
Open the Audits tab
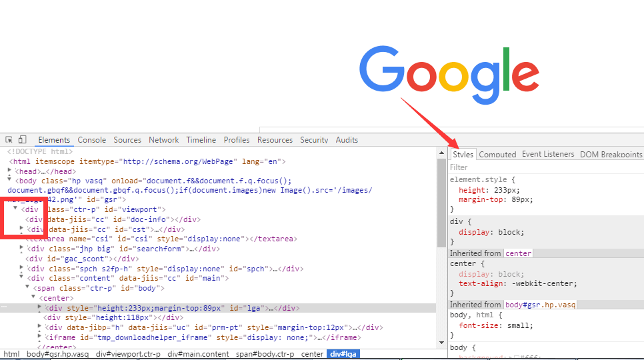pos(347,140)
